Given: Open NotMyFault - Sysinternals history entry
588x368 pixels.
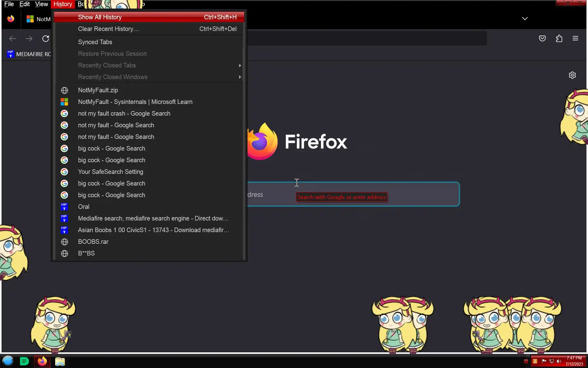Looking at the screenshot, I should (135, 102).
